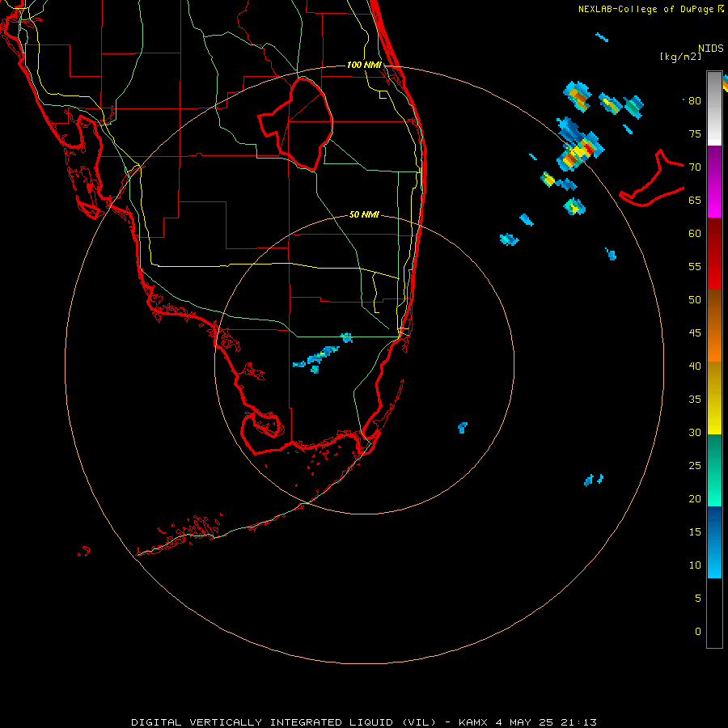The width and height of the screenshot is (728, 728).
Task: Select the 5 value on the color scale
Action: tap(698, 598)
